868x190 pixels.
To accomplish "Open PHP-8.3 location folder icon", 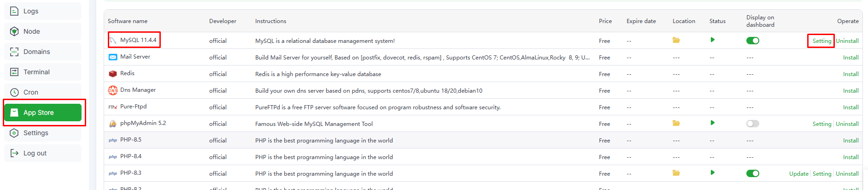I will [x=676, y=173].
